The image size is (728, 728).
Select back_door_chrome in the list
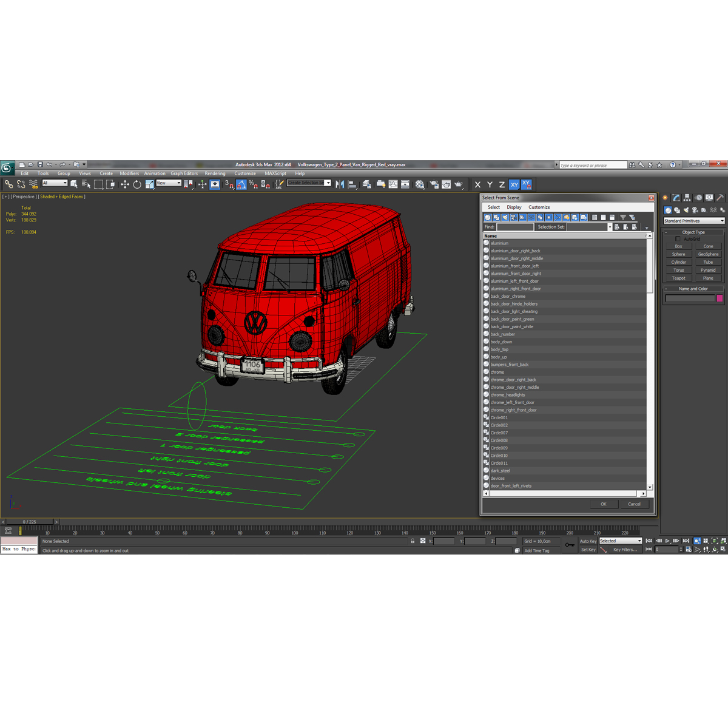click(508, 296)
